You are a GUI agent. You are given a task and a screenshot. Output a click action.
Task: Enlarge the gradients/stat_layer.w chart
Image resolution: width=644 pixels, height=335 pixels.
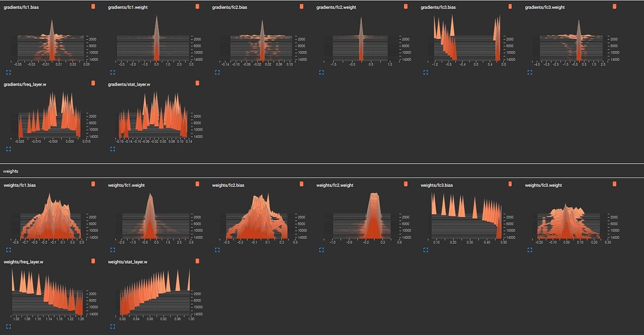(113, 149)
